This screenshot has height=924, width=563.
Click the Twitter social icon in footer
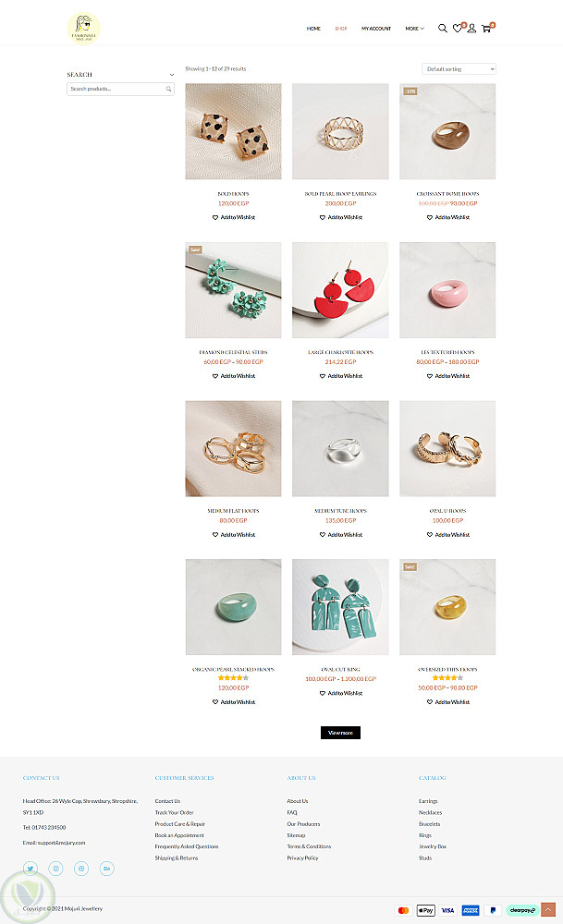pos(31,868)
